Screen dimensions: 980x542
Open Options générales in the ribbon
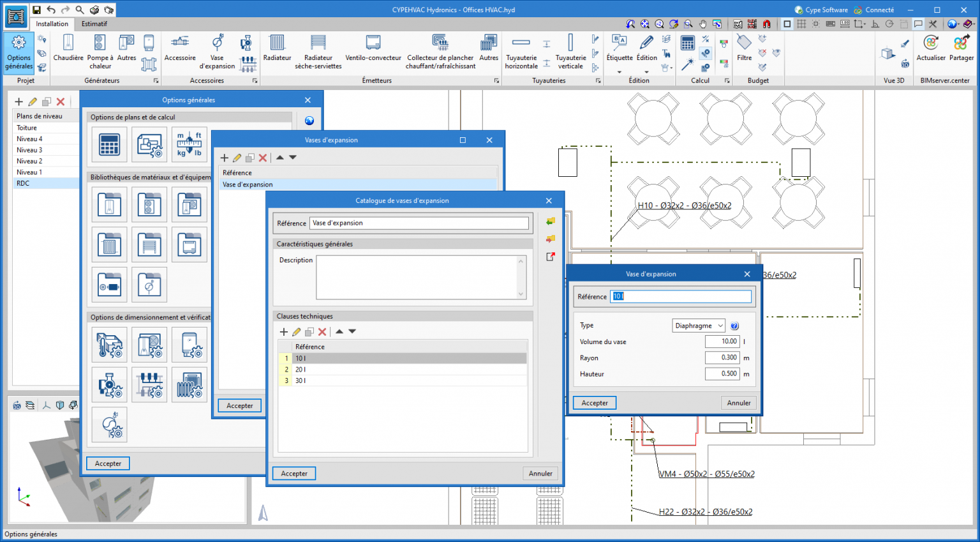tap(19, 53)
